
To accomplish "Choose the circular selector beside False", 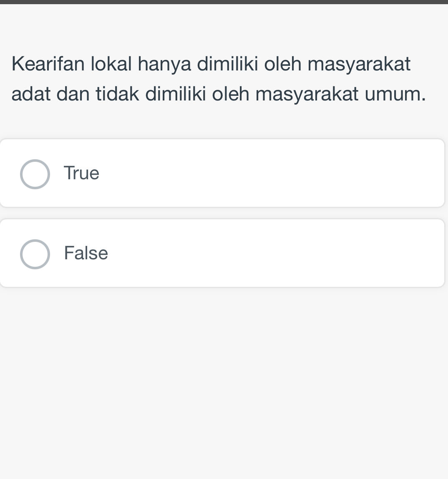I will pyautogui.click(x=35, y=254).
